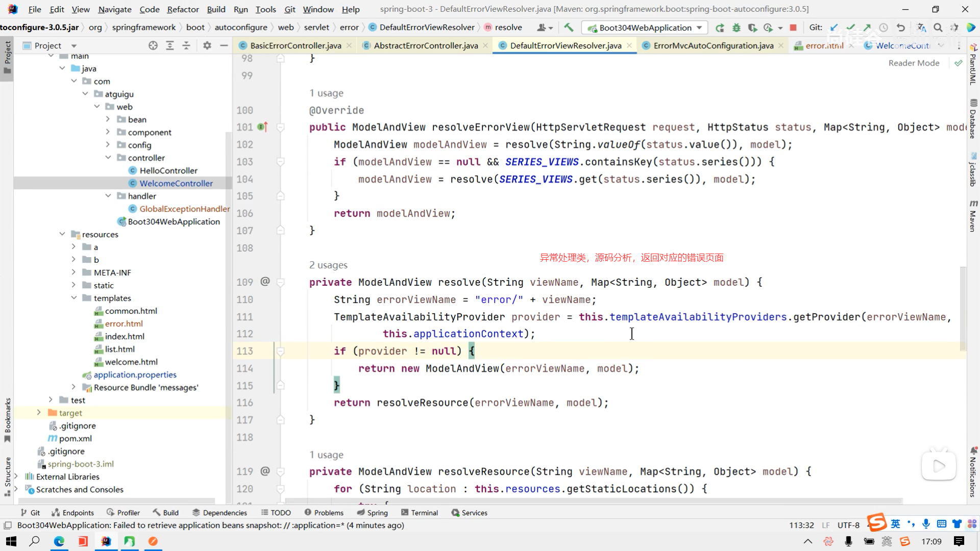Click the Git push arrow icon
The height and width of the screenshot is (551, 980).
point(867,28)
